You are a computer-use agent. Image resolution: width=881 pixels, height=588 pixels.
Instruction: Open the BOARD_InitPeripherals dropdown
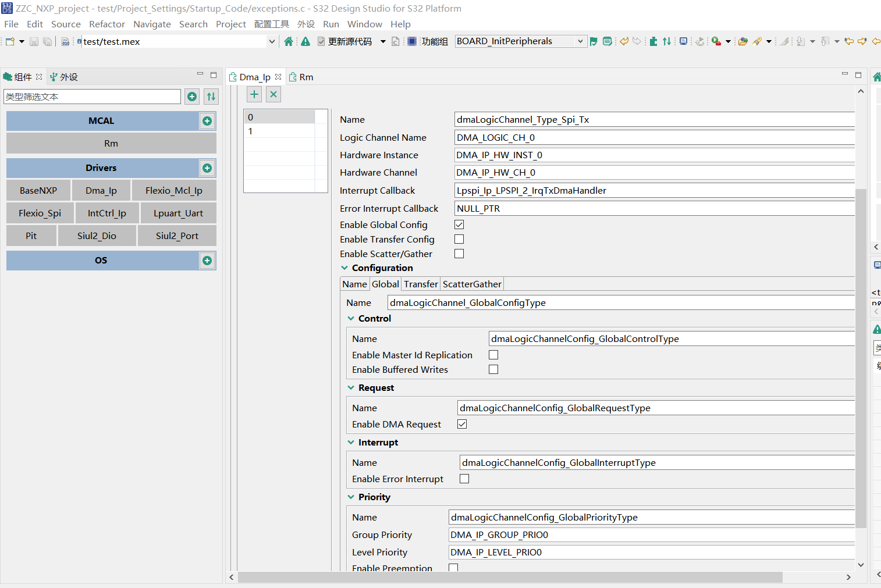click(x=581, y=41)
